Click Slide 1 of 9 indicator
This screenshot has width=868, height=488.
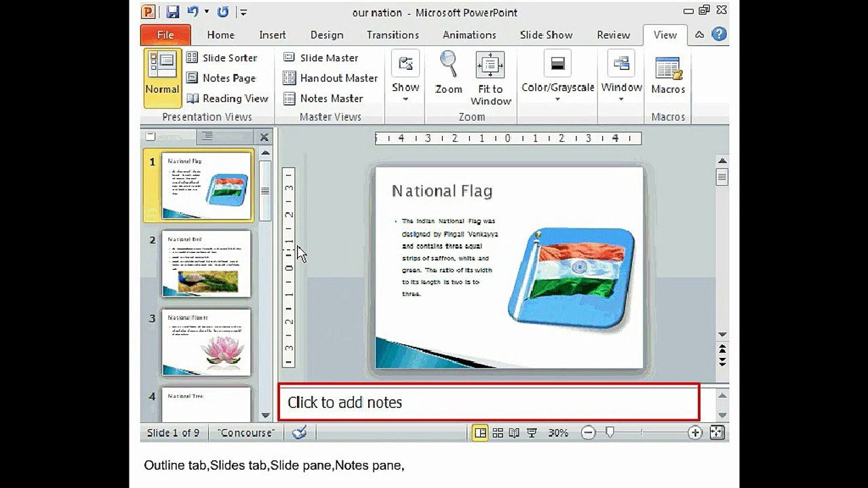(x=173, y=432)
